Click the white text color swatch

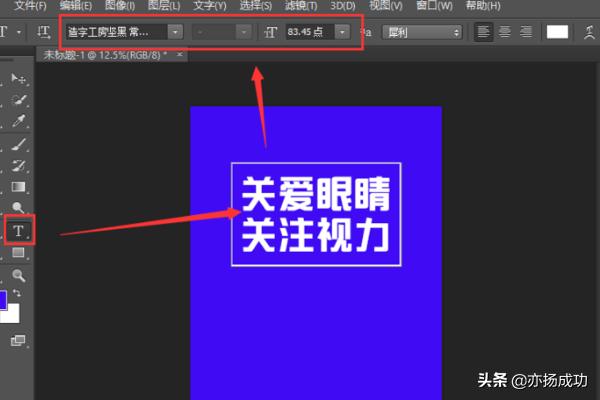pos(557,32)
